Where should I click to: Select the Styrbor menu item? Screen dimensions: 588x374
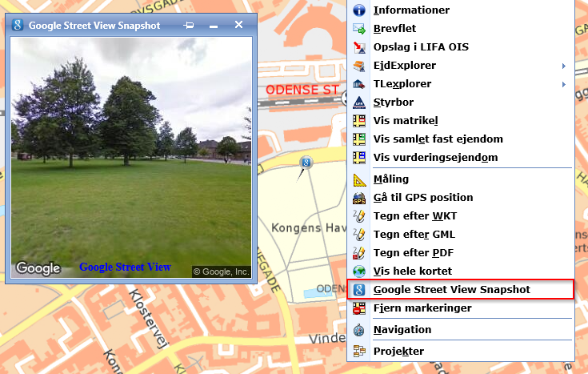(x=461, y=103)
